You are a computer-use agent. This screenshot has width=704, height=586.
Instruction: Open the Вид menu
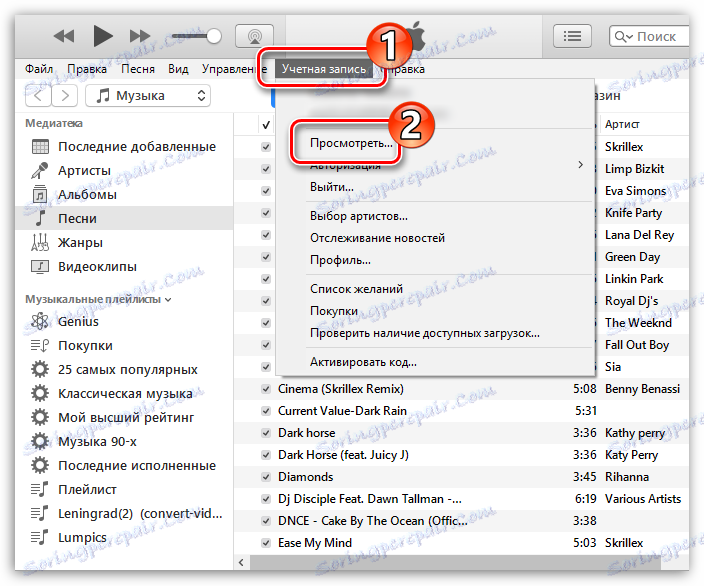pyautogui.click(x=178, y=69)
